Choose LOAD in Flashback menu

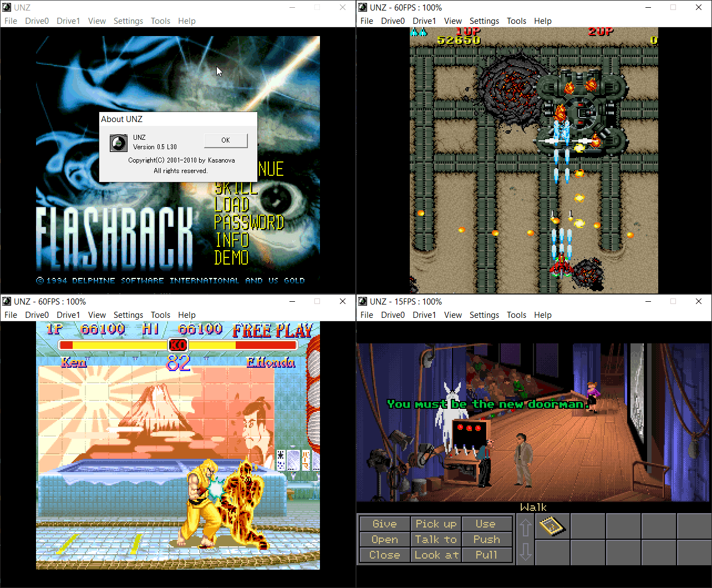click(232, 205)
